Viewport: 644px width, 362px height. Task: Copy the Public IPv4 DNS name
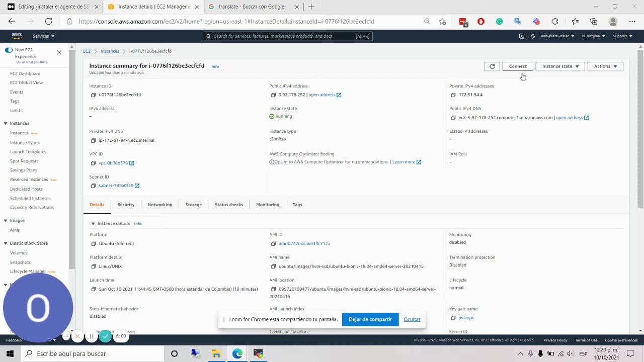(x=453, y=118)
